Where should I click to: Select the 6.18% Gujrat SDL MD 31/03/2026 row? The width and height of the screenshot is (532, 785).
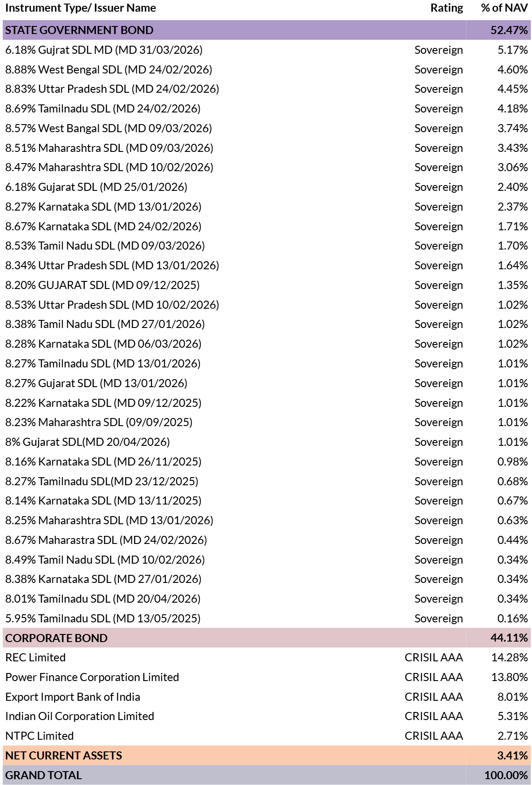266,50
